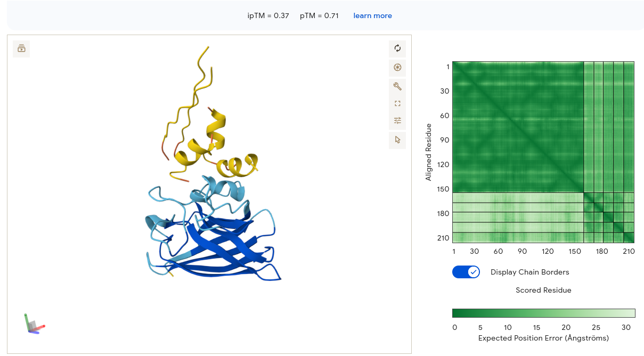Click the dark green block in PAE plot

point(518,127)
